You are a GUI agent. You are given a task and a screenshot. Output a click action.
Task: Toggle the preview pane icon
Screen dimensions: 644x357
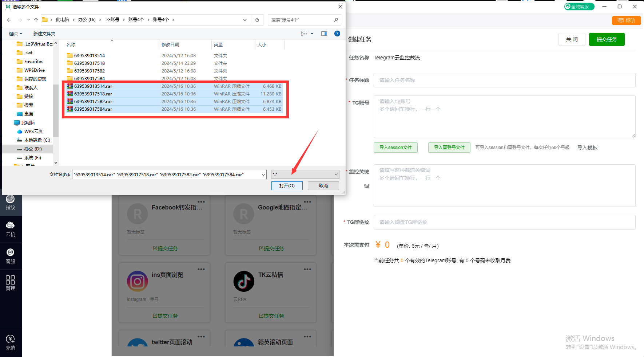pyautogui.click(x=324, y=34)
